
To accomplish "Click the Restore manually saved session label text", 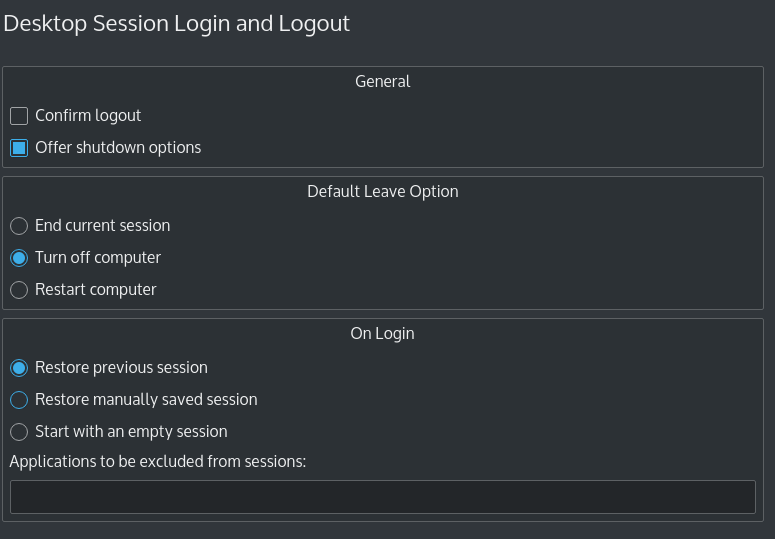I will pyautogui.click(x=146, y=400).
